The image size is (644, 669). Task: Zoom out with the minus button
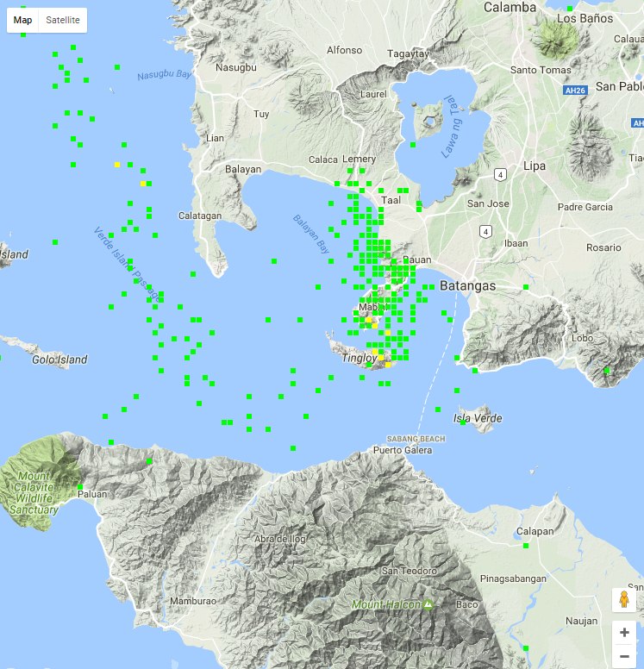point(623,656)
